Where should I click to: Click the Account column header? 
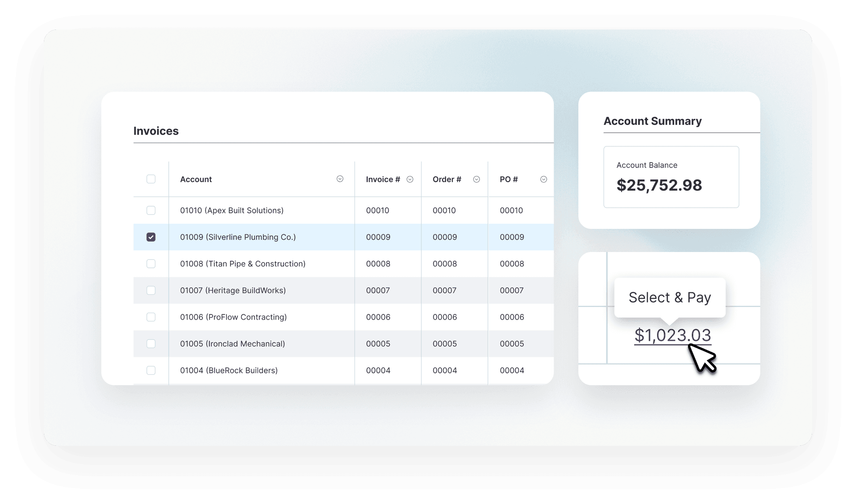[x=196, y=179]
